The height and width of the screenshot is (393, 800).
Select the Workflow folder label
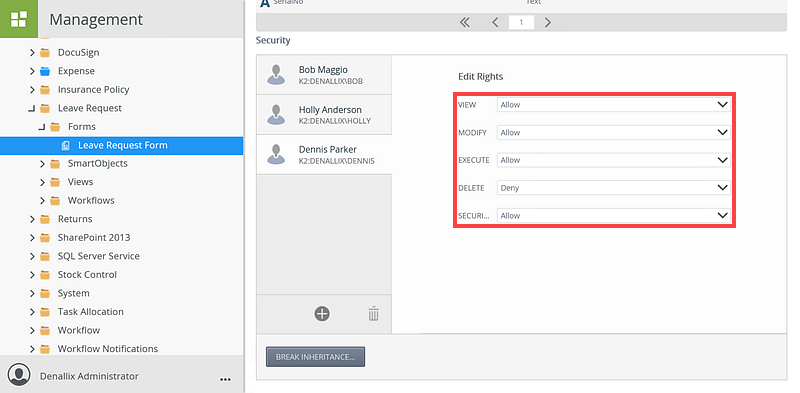[79, 330]
